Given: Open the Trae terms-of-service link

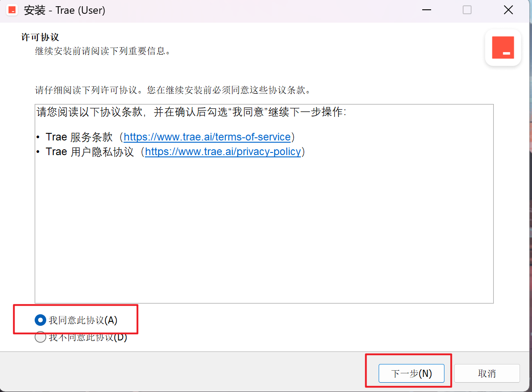Looking at the screenshot, I should point(207,137).
